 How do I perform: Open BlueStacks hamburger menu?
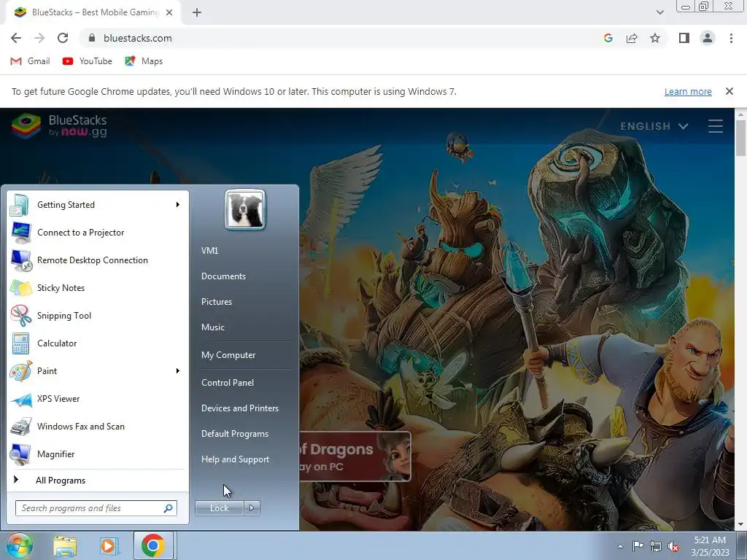click(x=716, y=126)
